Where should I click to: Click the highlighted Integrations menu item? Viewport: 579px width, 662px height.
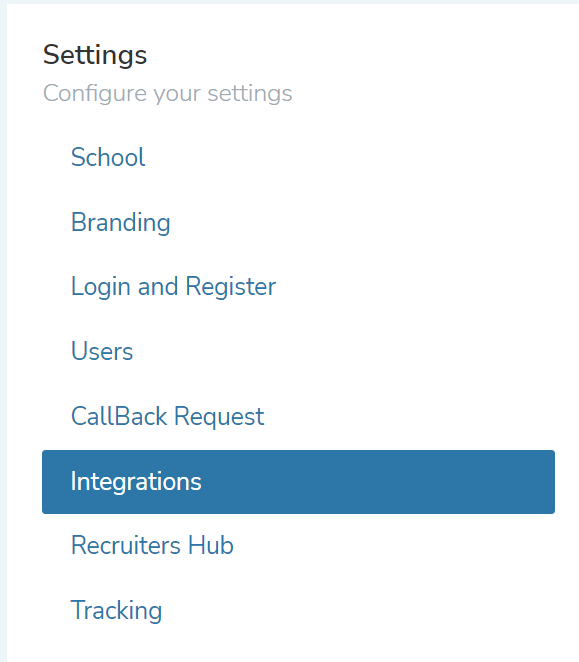click(298, 482)
